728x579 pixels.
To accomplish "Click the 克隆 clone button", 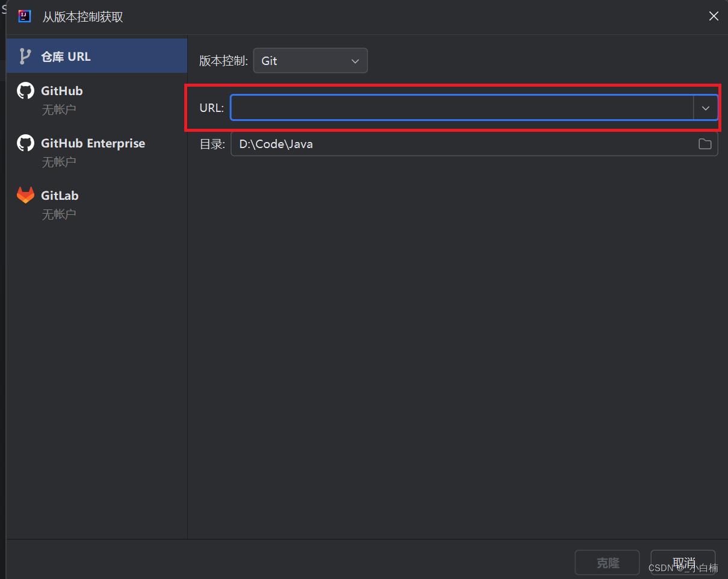I will 608,563.
